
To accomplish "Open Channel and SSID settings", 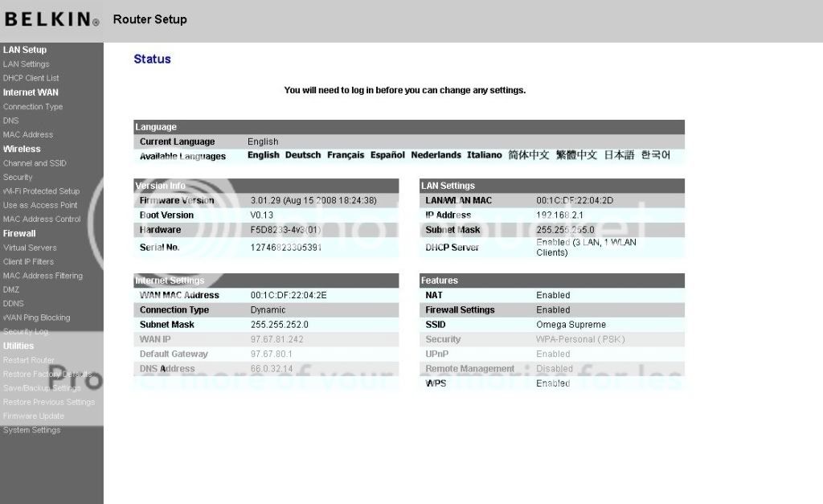I will click(x=35, y=163).
